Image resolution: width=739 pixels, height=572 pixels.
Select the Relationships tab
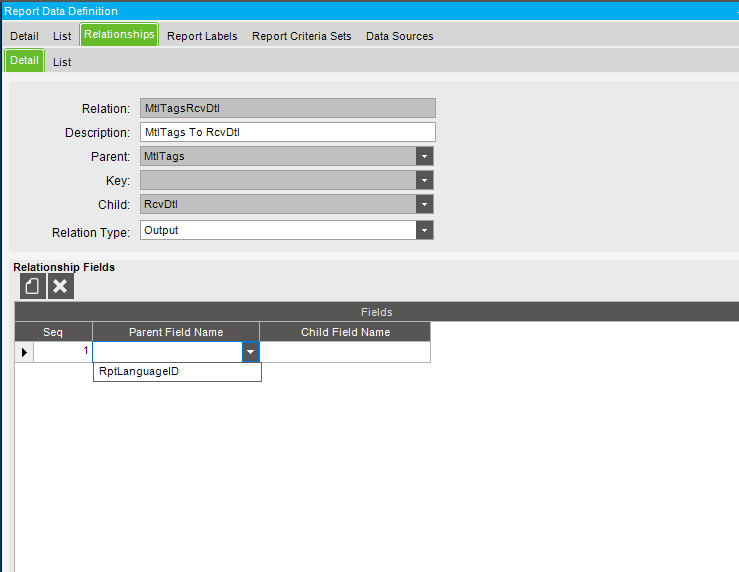point(119,34)
